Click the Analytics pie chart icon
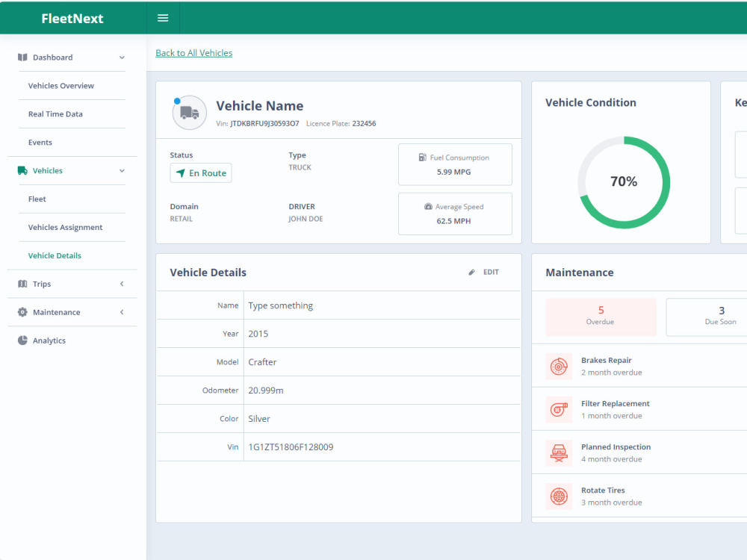 point(22,340)
